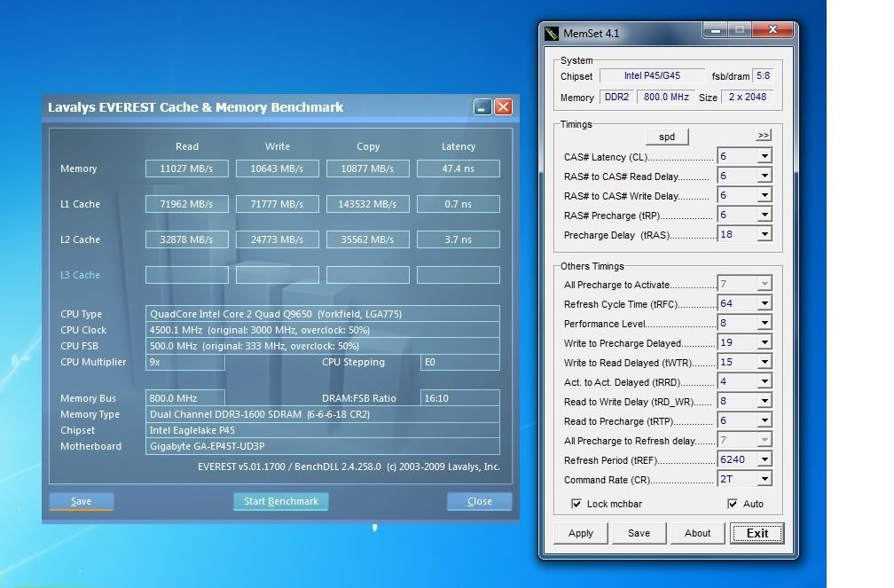The height and width of the screenshot is (588, 894).
Task: Open RAS# to CAS# Read Delay dropdown
Action: [765, 176]
